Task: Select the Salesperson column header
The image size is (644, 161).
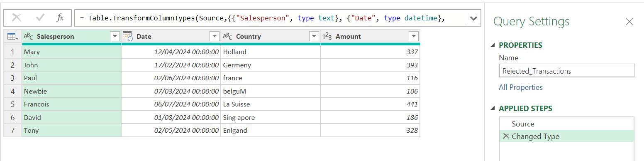Action: pyautogui.click(x=71, y=37)
